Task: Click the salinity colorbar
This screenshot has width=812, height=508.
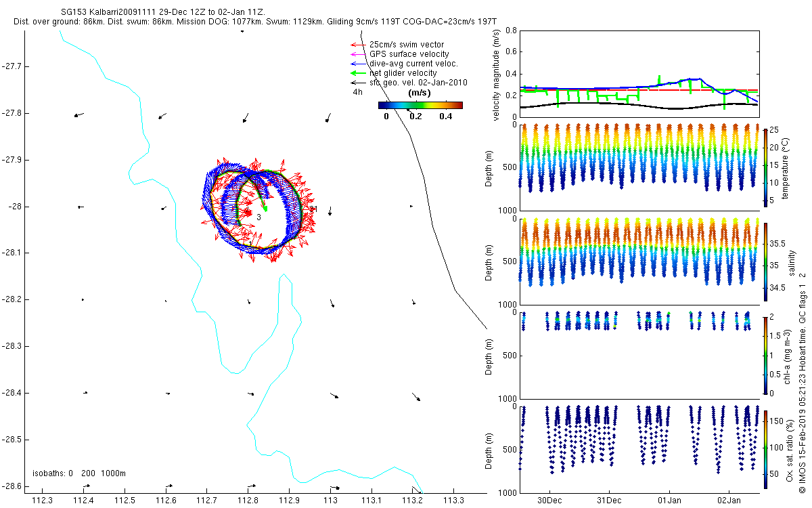Action: coord(765,261)
